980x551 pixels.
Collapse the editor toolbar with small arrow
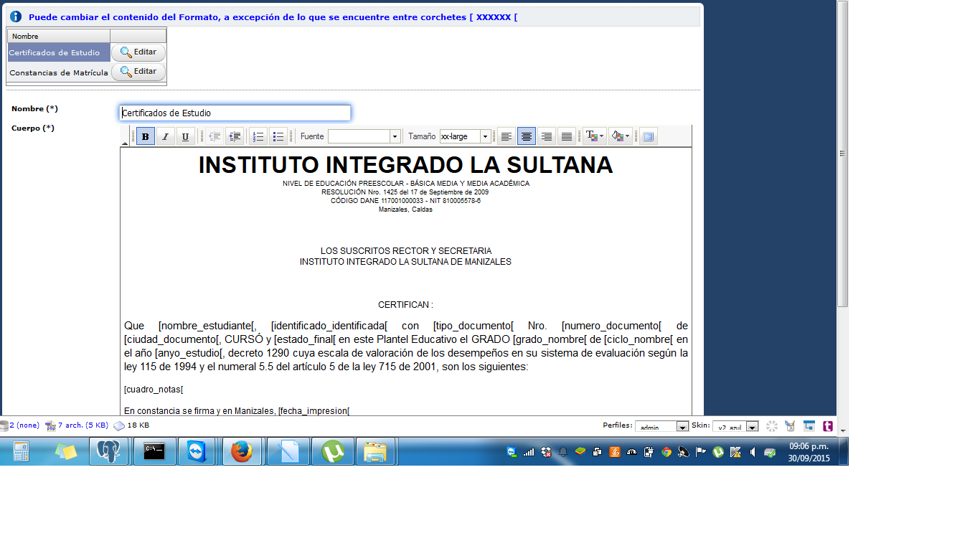[125, 143]
